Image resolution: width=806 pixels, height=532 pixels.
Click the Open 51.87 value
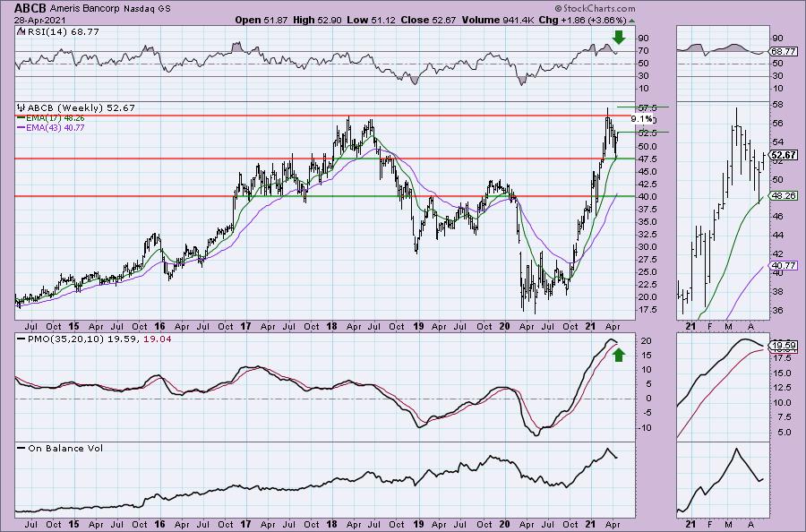(262, 20)
